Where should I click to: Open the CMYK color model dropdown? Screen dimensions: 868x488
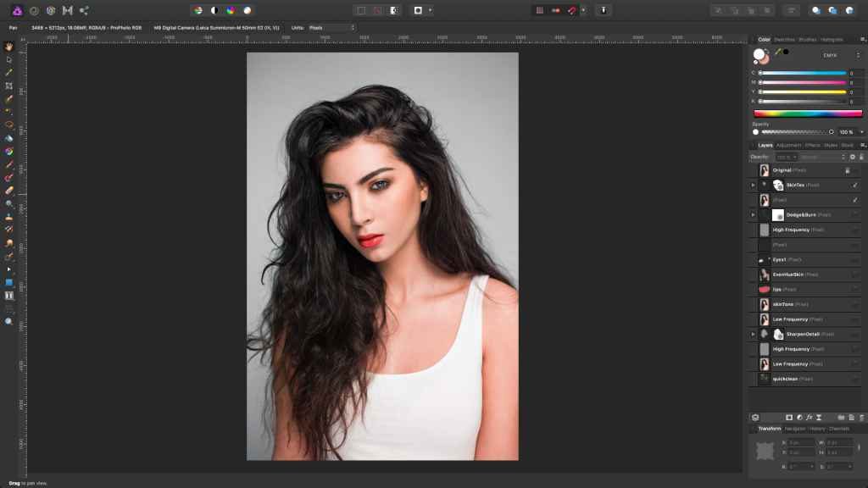pyautogui.click(x=839, y=55)
